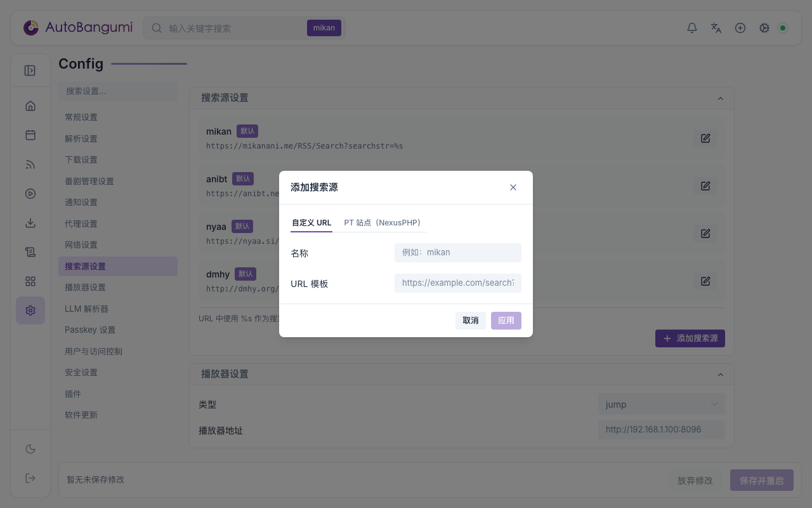The image size is (812, 508).
Task: Click the 添加搜索源 button
Action: click(x=690, y=338)
